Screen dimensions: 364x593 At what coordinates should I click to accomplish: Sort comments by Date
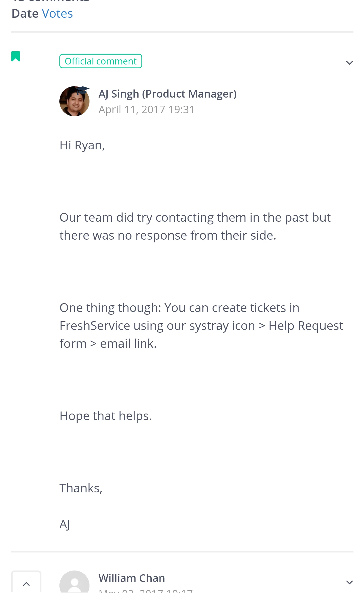tap(25, 14)
